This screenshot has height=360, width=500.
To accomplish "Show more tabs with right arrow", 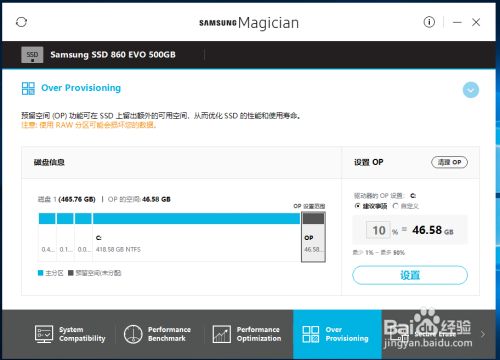I will point(483,334).
